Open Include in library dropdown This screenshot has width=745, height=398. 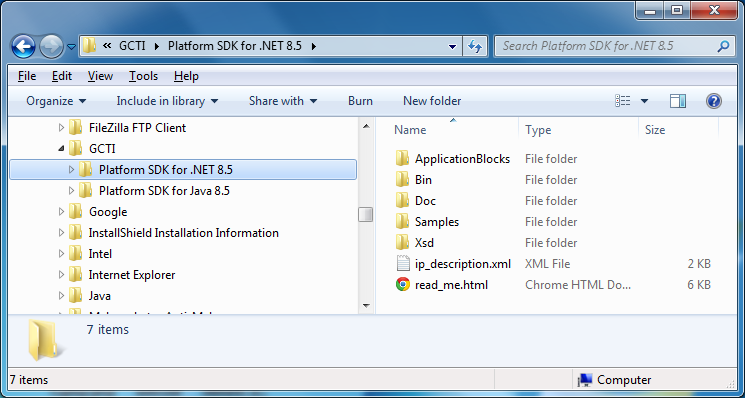167,101
